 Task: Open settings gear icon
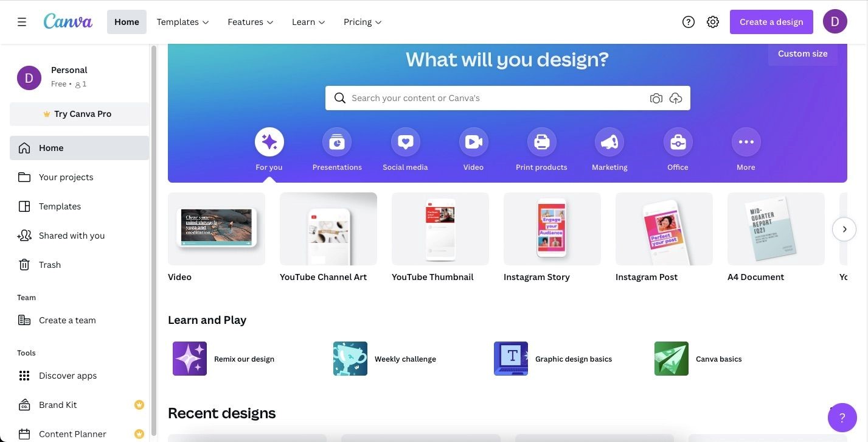click(x=713, y=22)
